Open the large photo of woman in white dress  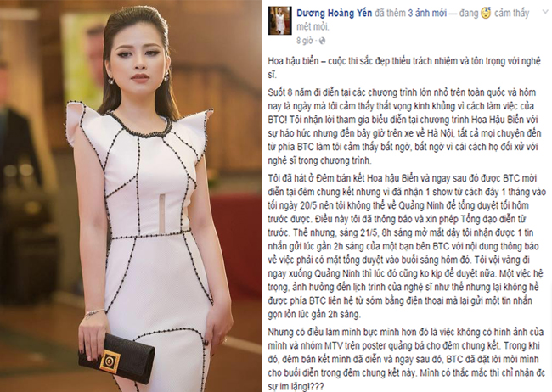pos(131,196)
